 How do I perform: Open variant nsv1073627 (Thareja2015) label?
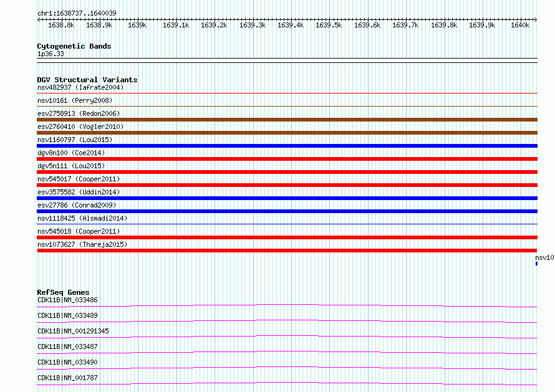pos(82,244)
